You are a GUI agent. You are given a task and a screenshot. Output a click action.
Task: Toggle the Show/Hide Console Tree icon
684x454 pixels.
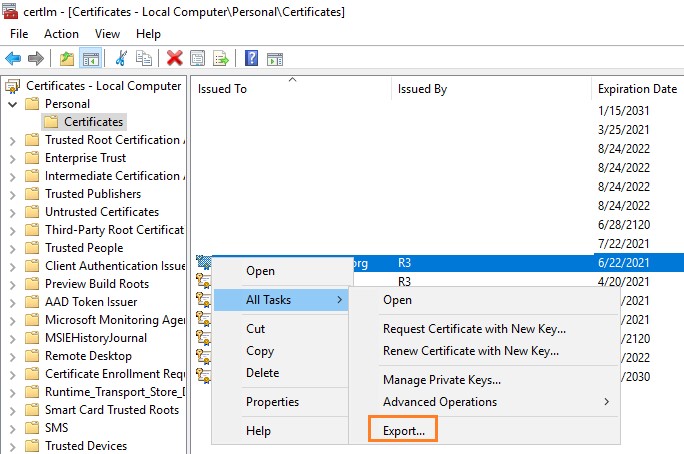pyautogui.click(x=90, y=58)
